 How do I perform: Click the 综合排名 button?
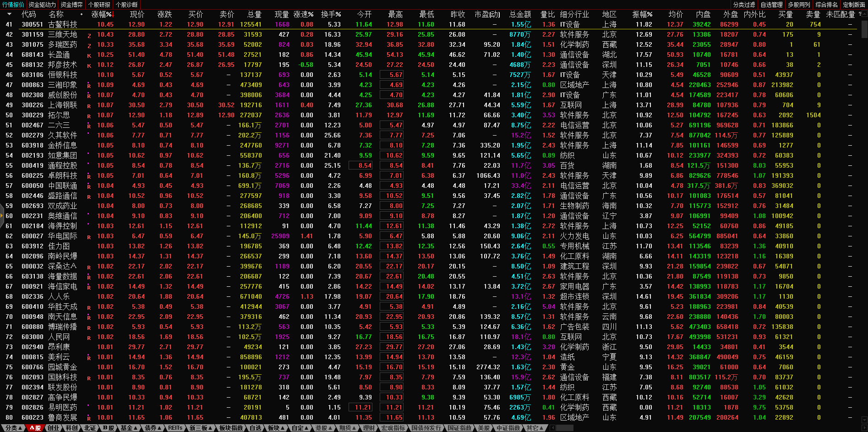click(826, 5)
